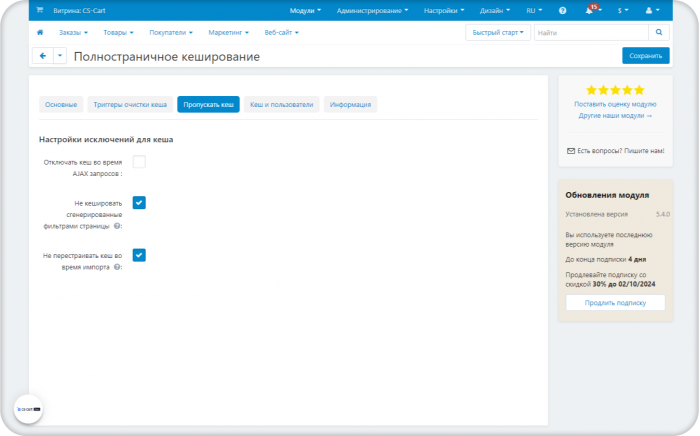Switch to the Информация tab
700x436 pixels.
pyautogui.click(x=350, y=104)
